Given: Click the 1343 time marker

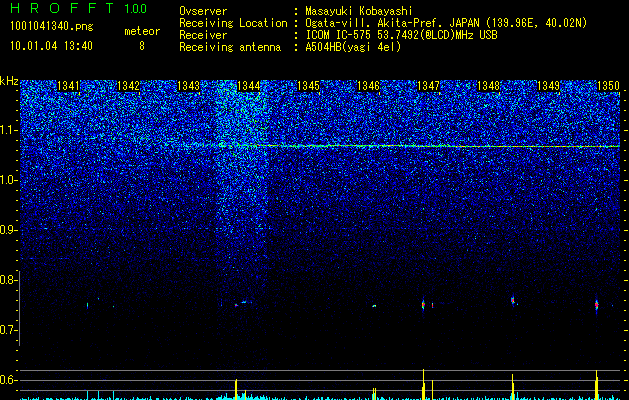Looking at the screenshot, I should pyautogui.click(x=189, y=86).
